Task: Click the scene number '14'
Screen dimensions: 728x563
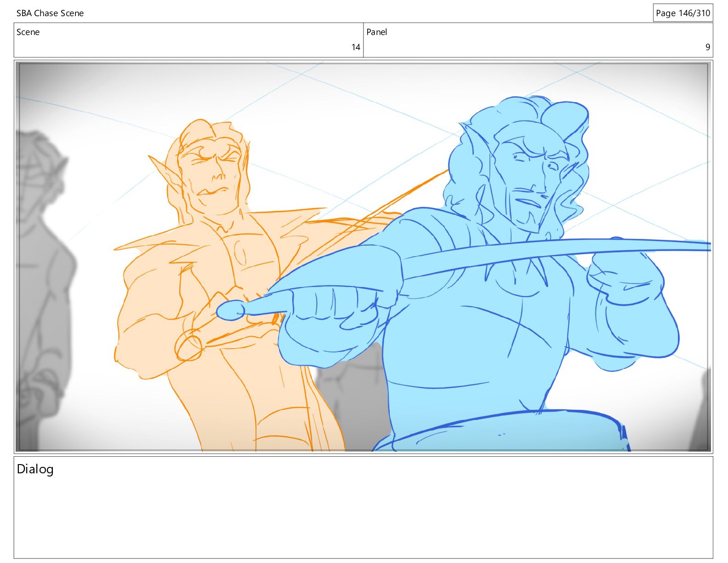Action: [x=356, y=47]
